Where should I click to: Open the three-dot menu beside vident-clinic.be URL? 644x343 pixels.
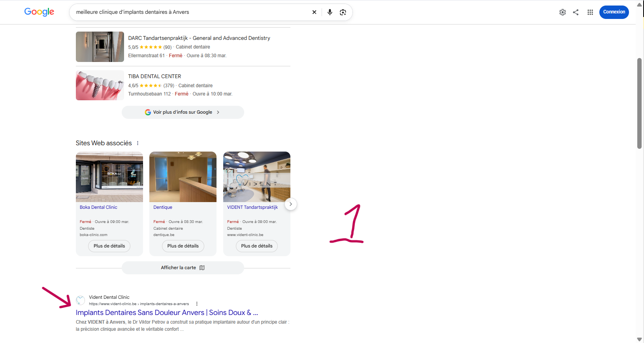[197, 304]
